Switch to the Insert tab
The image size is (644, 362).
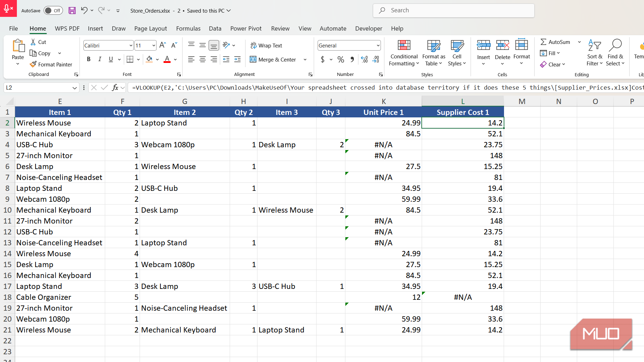pyautogui.click(x=95, y=28)
